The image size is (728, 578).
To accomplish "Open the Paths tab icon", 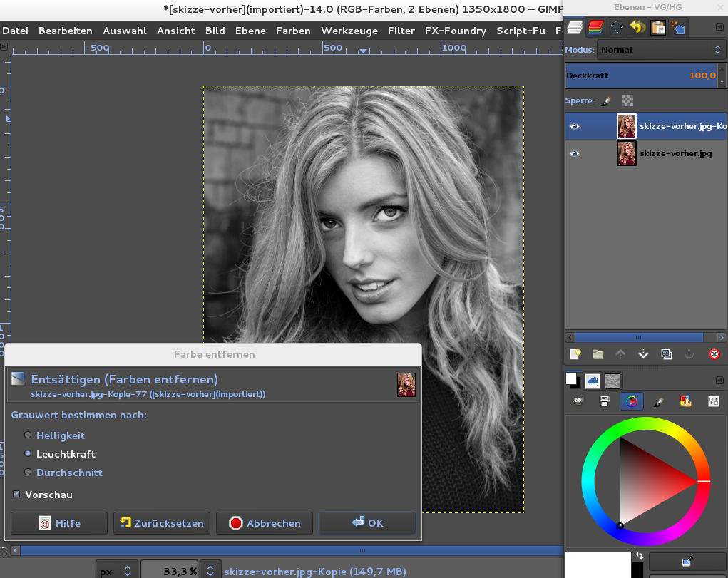I will pos(617,28).
